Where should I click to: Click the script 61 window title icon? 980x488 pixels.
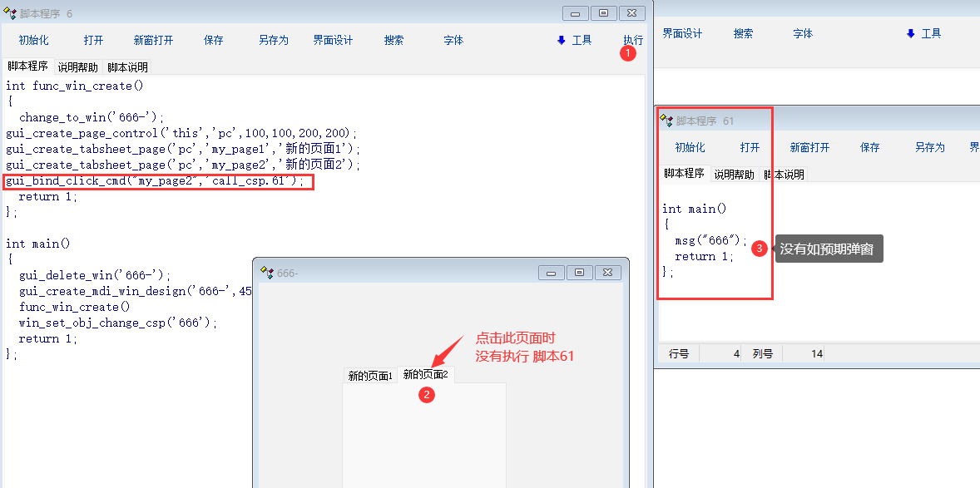pyautogui.click(x=666, y=121)
